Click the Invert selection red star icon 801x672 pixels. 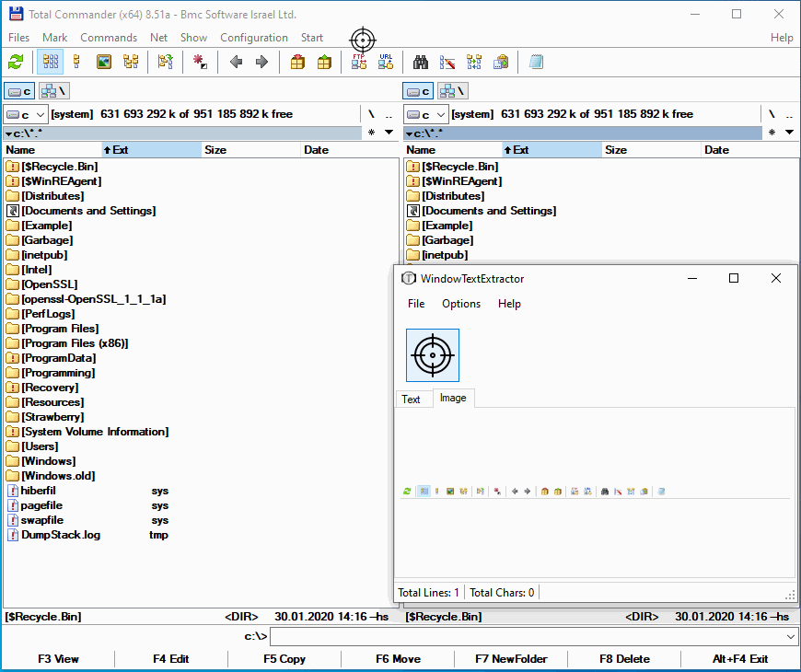click(200, 63)
